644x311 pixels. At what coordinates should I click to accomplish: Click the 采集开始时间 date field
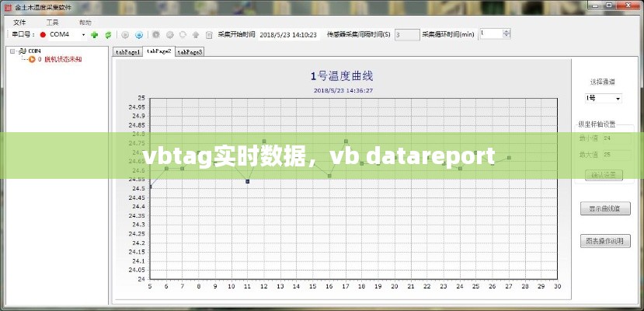point(287,35)
